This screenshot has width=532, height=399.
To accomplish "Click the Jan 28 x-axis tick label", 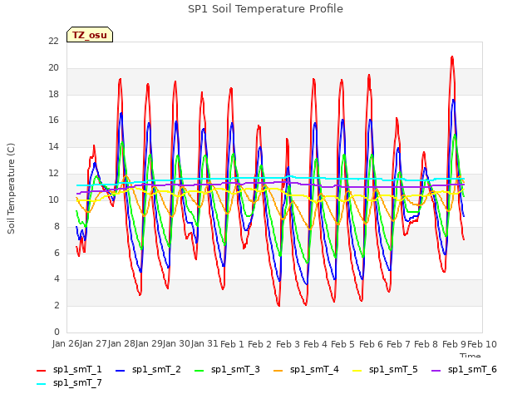I will tap(121, 344).
